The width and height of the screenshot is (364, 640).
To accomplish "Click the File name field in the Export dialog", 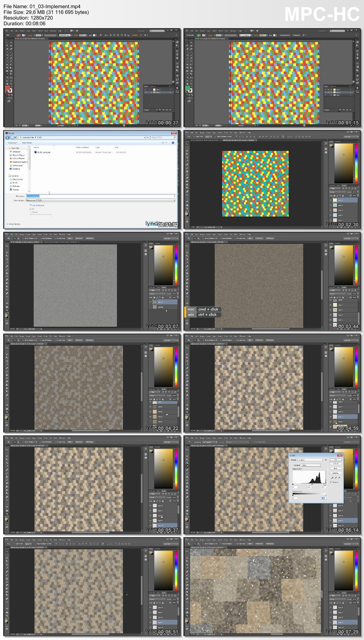I will [x=101, y=196].
